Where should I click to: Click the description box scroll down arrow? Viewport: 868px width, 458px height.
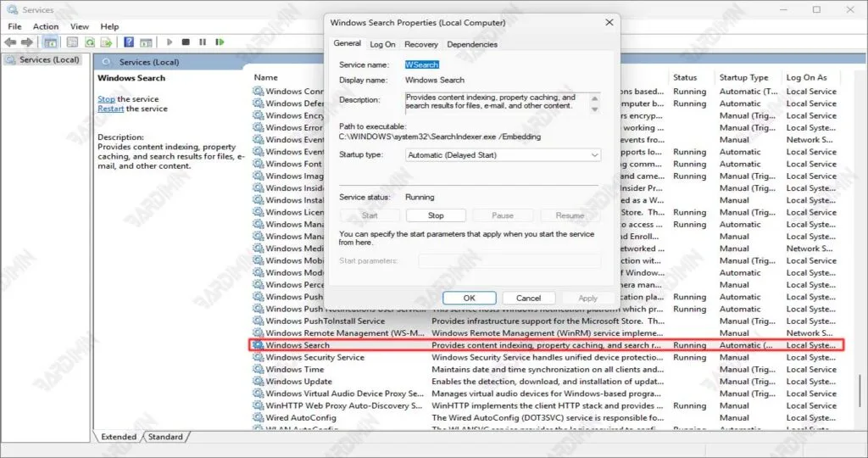[594, 109]
